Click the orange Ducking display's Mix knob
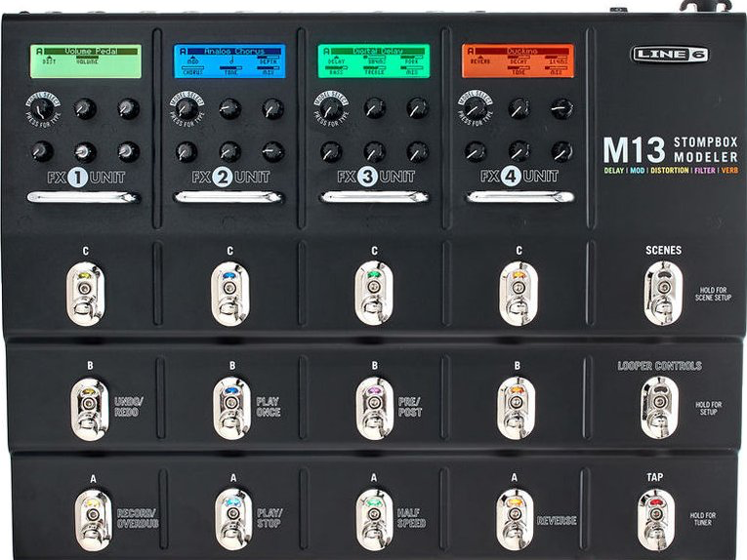747x560 pixels. 562,152
